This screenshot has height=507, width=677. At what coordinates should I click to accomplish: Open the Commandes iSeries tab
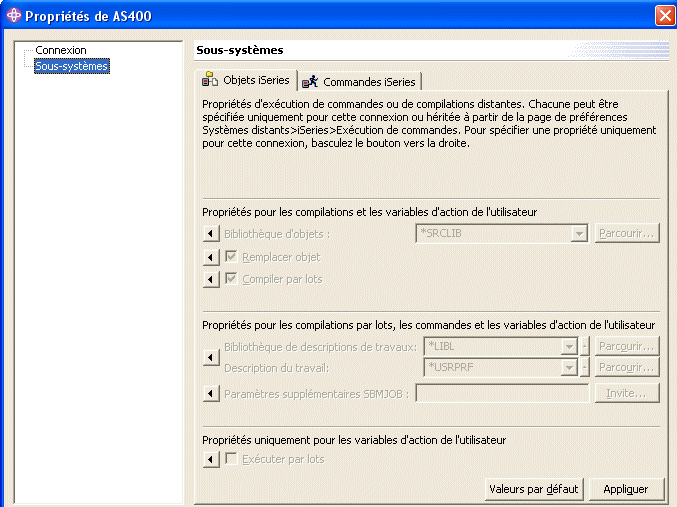[359, 82]
